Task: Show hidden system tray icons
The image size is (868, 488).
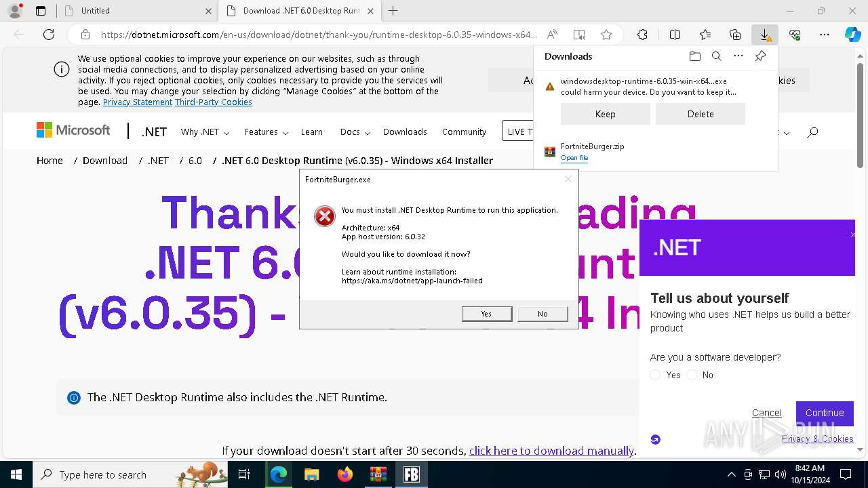Action: coord(731,474)
